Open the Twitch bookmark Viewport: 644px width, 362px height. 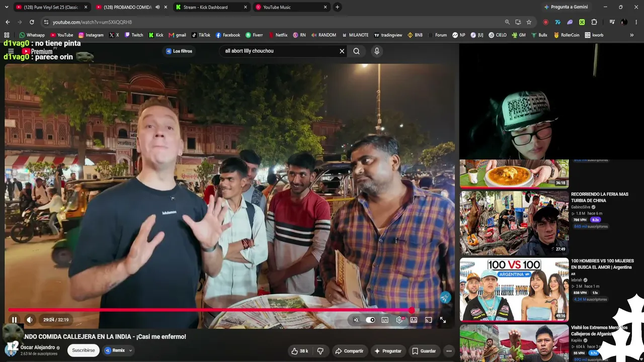tap(134, 35)
